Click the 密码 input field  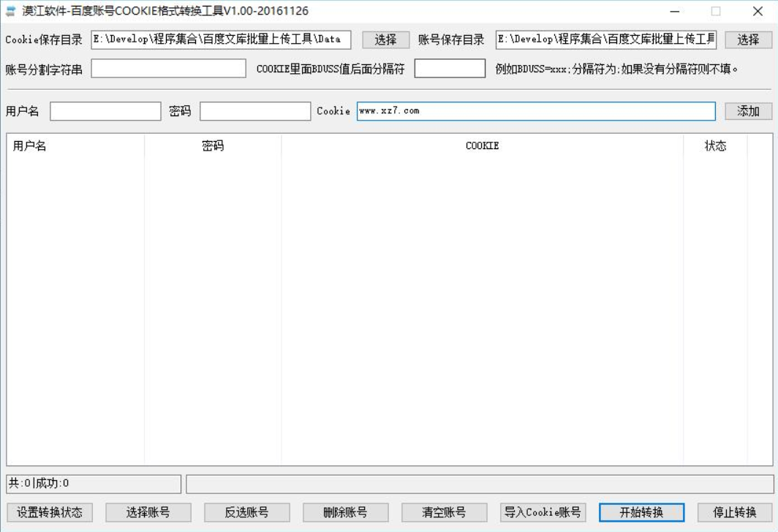(x=255, y=111)
